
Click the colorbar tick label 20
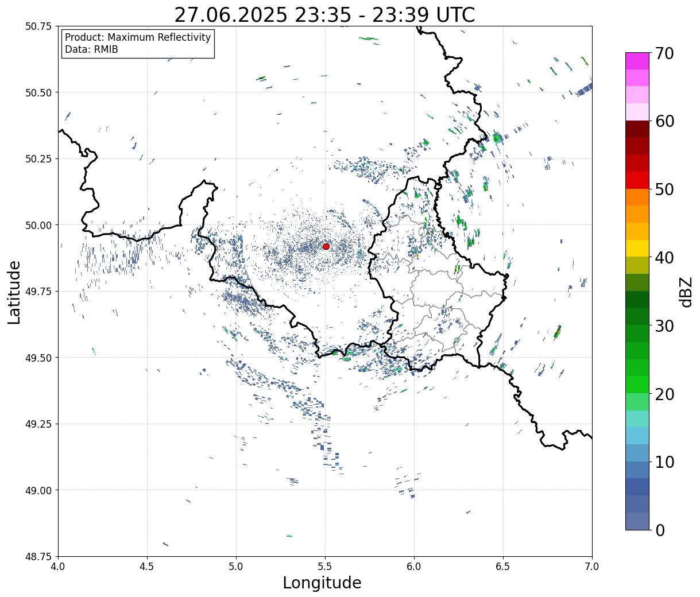click(664, 394)
